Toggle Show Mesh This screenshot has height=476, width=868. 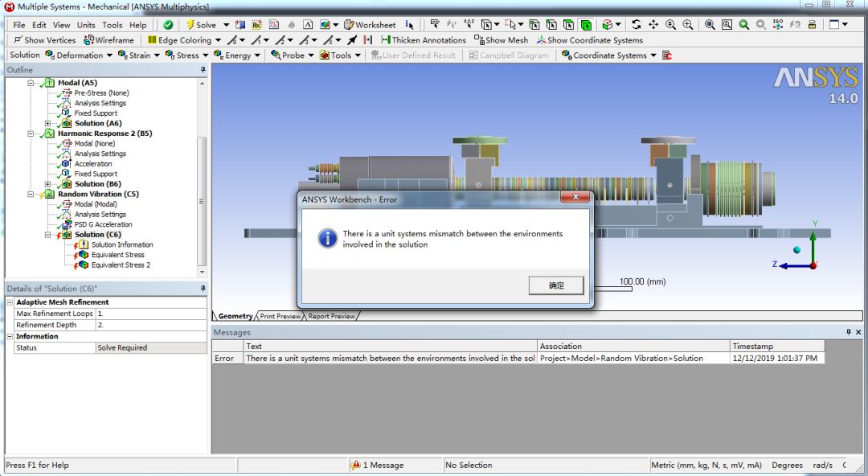tap(501, 40)
